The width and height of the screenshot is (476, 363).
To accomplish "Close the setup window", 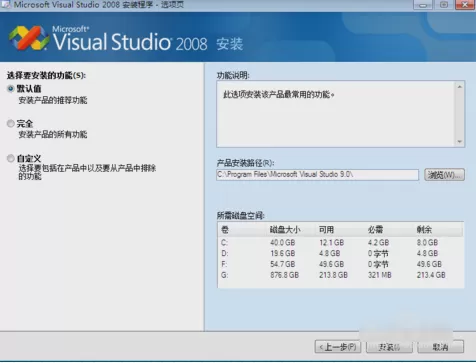I will point(464,5).
